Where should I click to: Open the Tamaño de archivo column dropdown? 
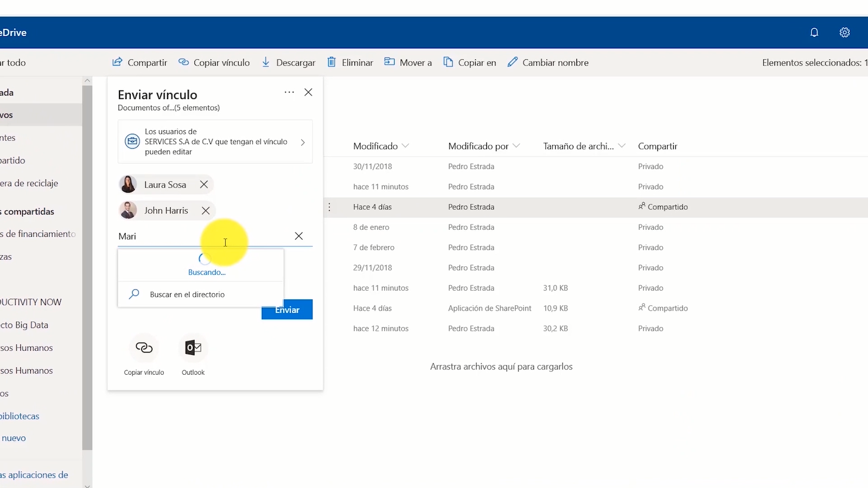click(622, 146)
